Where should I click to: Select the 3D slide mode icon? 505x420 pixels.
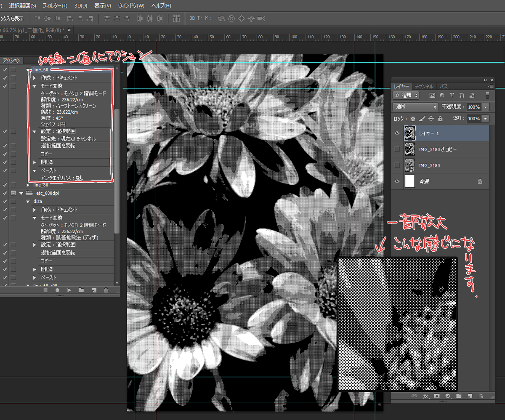point(251,19)
